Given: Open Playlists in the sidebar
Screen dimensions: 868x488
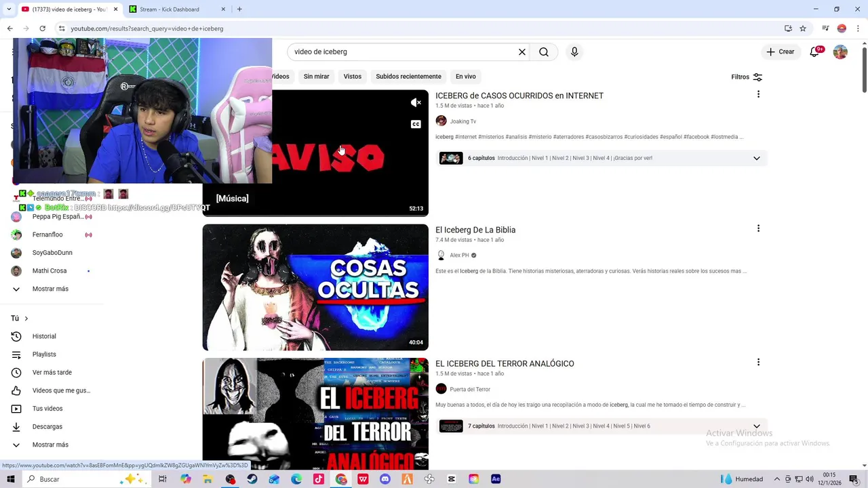Looking at the screenshot, I should tap(44, 354).
